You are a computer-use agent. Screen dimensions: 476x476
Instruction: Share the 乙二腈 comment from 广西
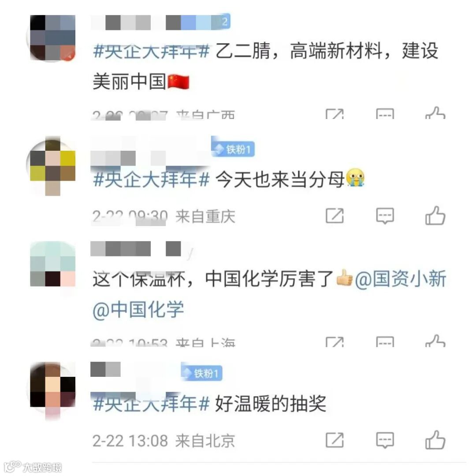[x=335, y=114]
